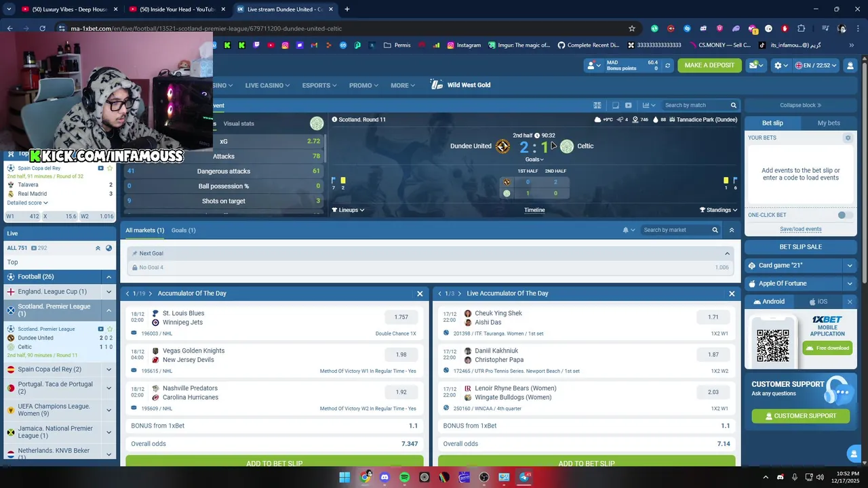
Task: Open the MORE menu
Action: (403, 85)
